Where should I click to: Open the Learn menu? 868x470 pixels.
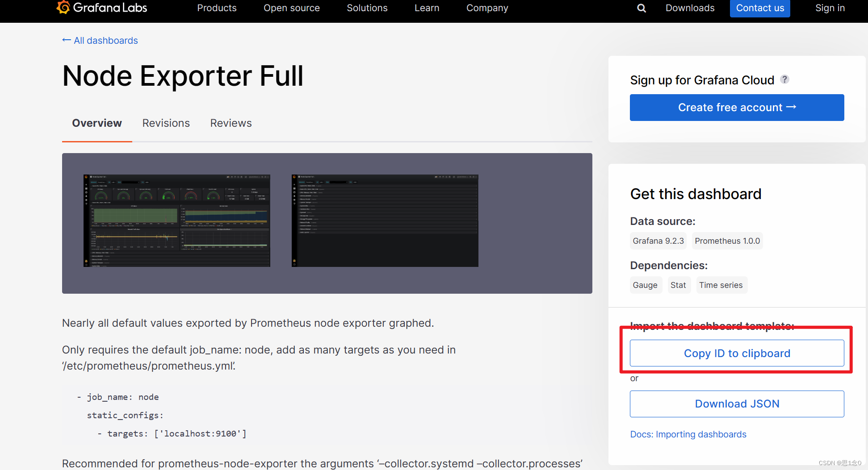coord(427,8)
